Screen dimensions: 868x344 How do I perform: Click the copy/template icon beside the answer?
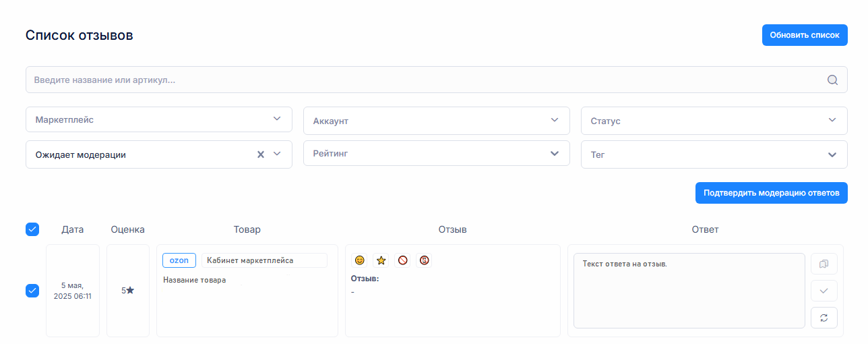pyautogui.click(x=824, y=264)
